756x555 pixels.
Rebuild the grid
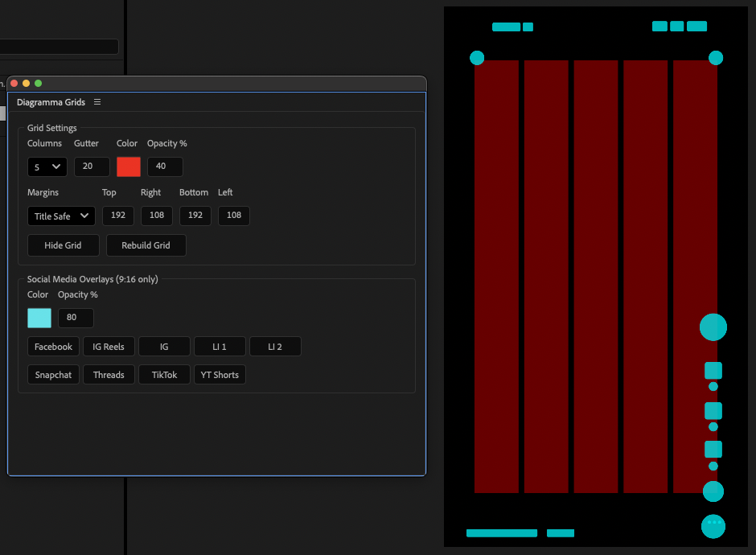click(x=146, y=245)
